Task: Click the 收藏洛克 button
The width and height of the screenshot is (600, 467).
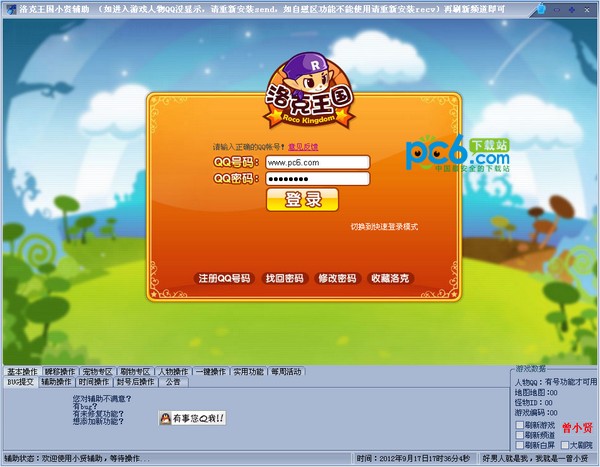Action: [x=390, y=278]
